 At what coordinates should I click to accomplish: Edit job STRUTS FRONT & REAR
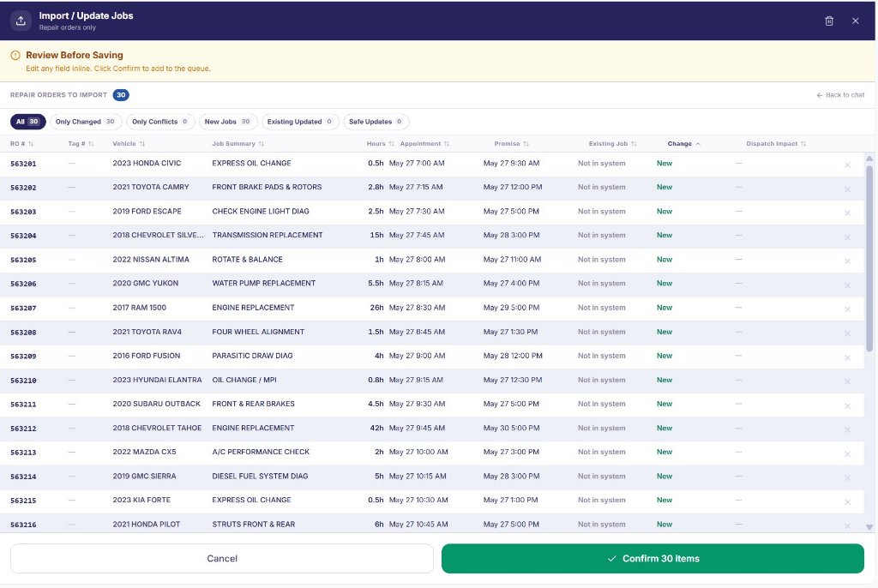253,525
